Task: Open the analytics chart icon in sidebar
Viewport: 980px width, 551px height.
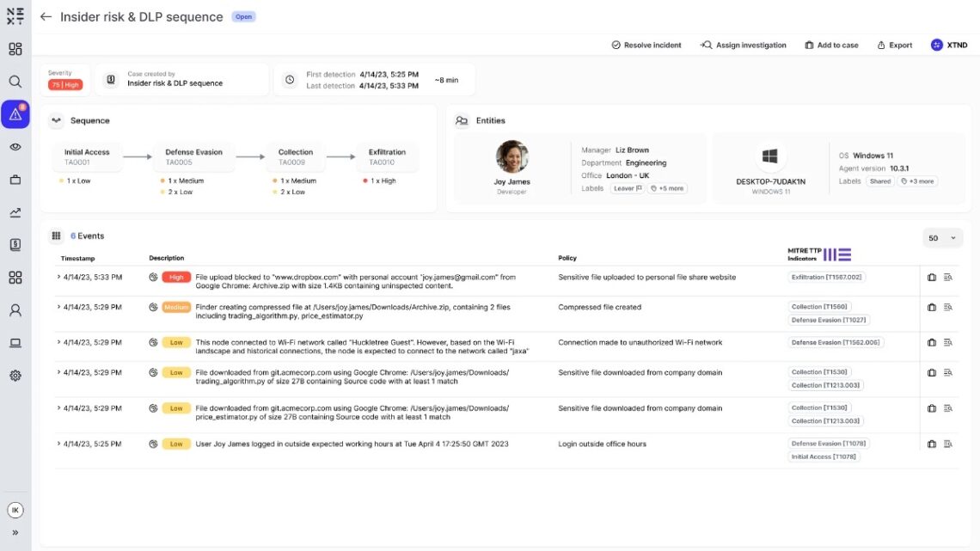Action: pyautogui.click(x=15, y=211)
